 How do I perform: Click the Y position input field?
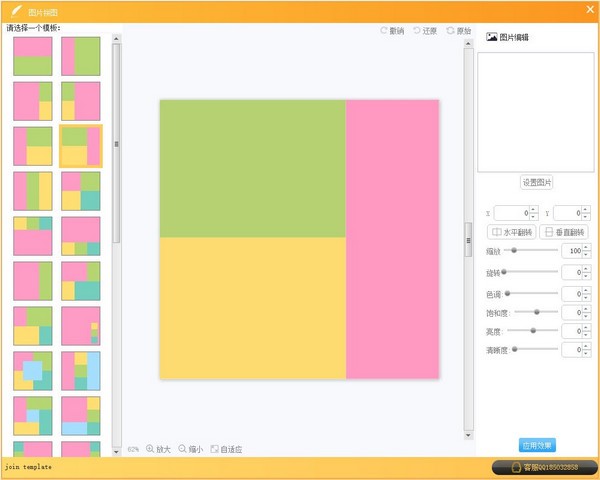pos(567,213)
